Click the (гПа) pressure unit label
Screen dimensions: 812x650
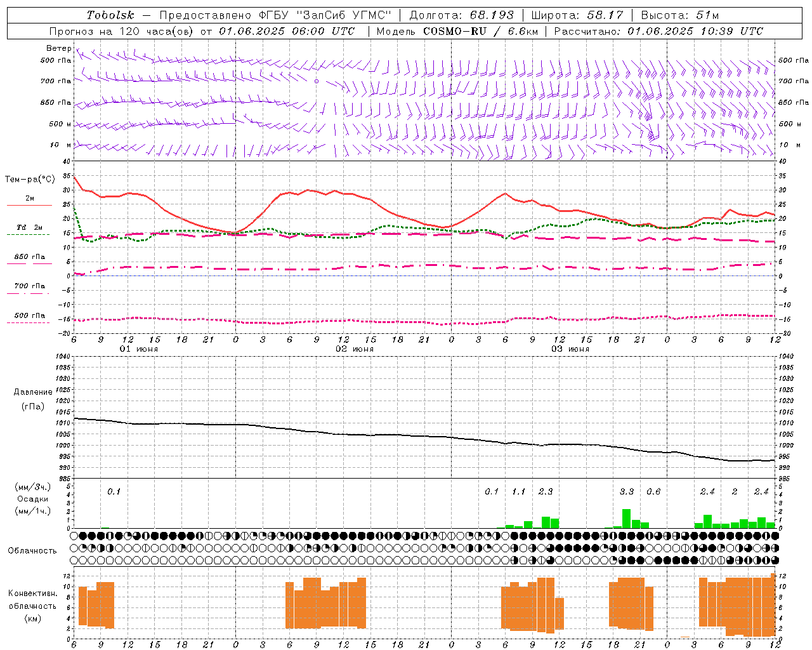click(32, 406)
